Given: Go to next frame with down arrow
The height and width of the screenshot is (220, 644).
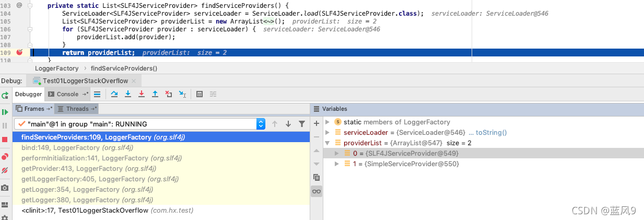Looking at the screenshot, I should tap(288, 124).
